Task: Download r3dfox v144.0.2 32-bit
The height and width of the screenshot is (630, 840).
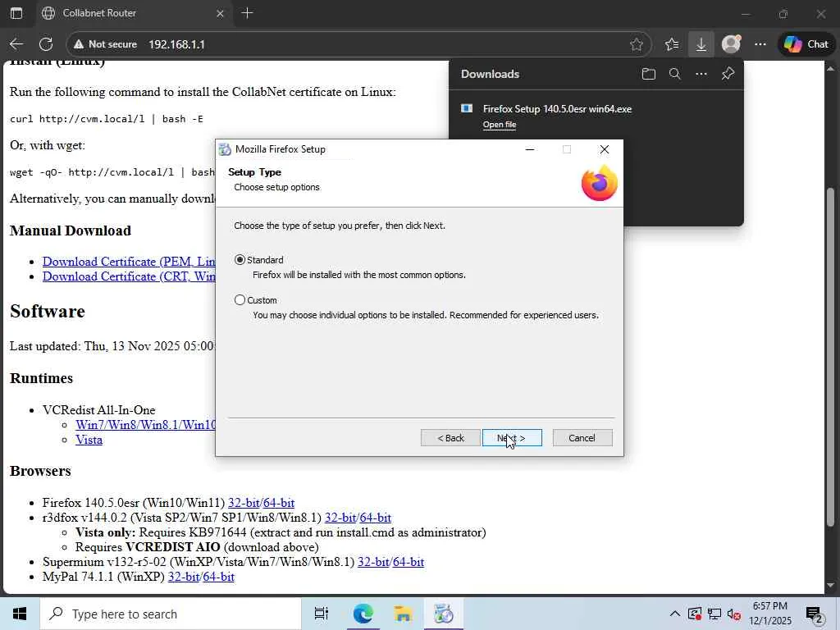Action: pos(340,518)
